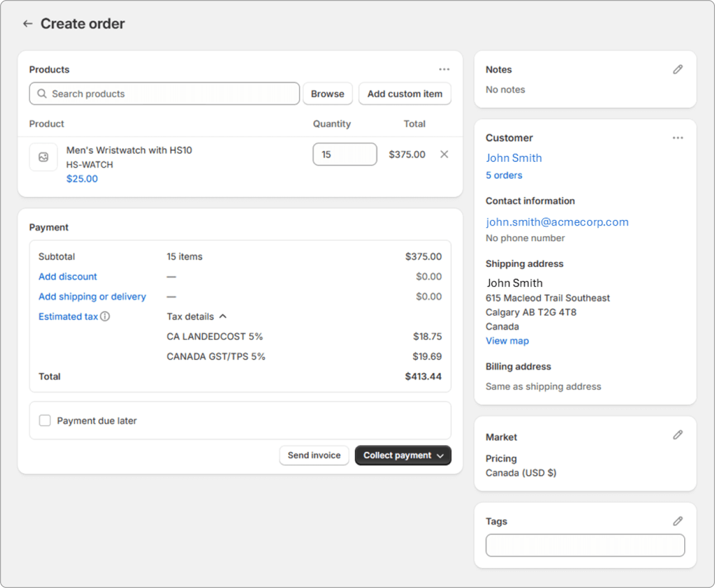Open the Add discount link
The height and width of the screenshot is (588, 715).
point(68,276)
